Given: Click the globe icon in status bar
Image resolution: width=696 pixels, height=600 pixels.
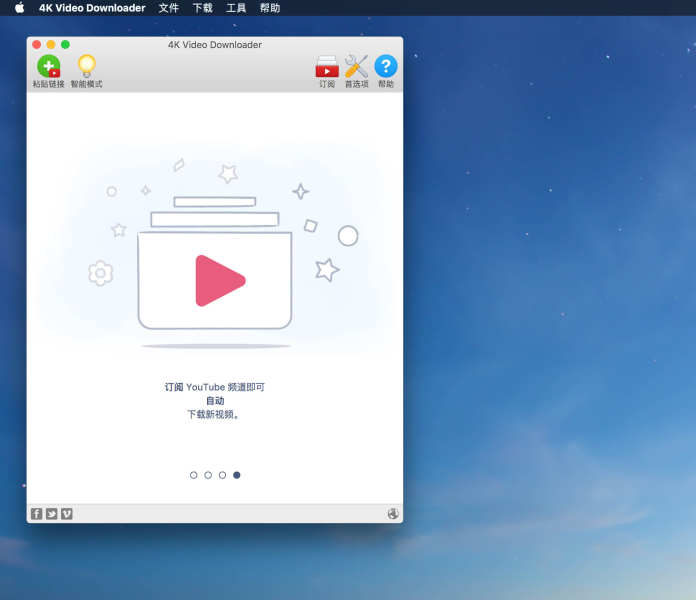Looking at the screenshot, I should tap(393, 514).
